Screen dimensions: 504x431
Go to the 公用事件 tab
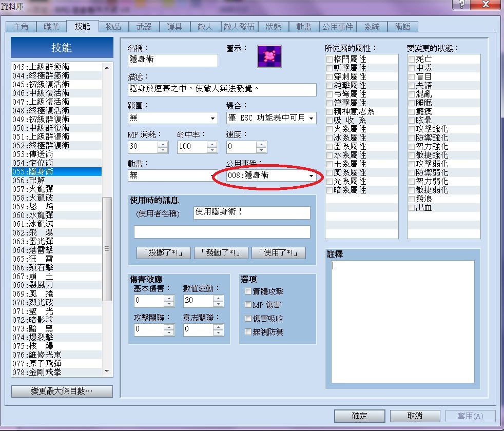(338, 27)
